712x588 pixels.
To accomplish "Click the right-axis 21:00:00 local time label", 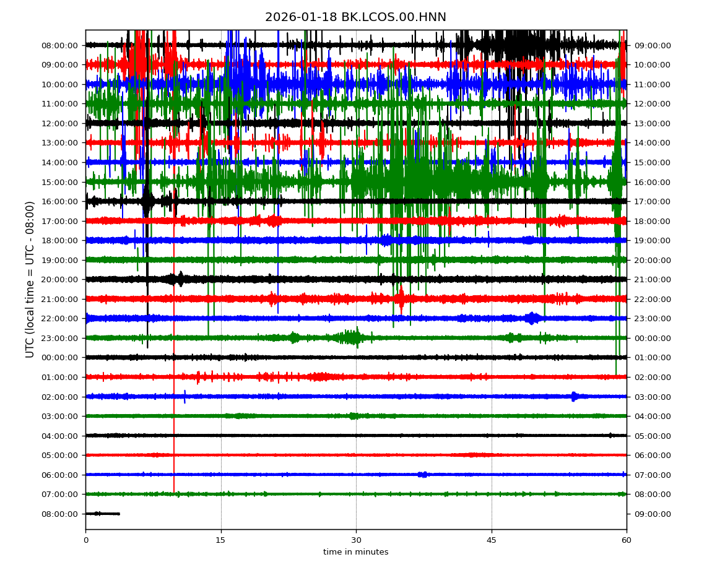I will point(653,279).
